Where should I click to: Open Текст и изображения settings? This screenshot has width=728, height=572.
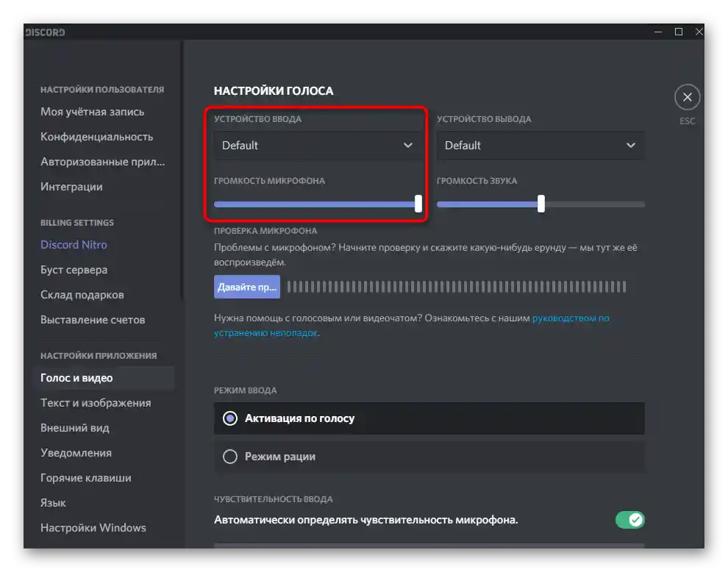[96, 403]
